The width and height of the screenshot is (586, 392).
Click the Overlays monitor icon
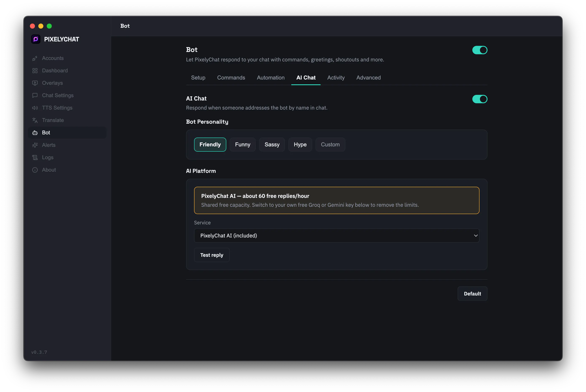click(x=35, y=83)
